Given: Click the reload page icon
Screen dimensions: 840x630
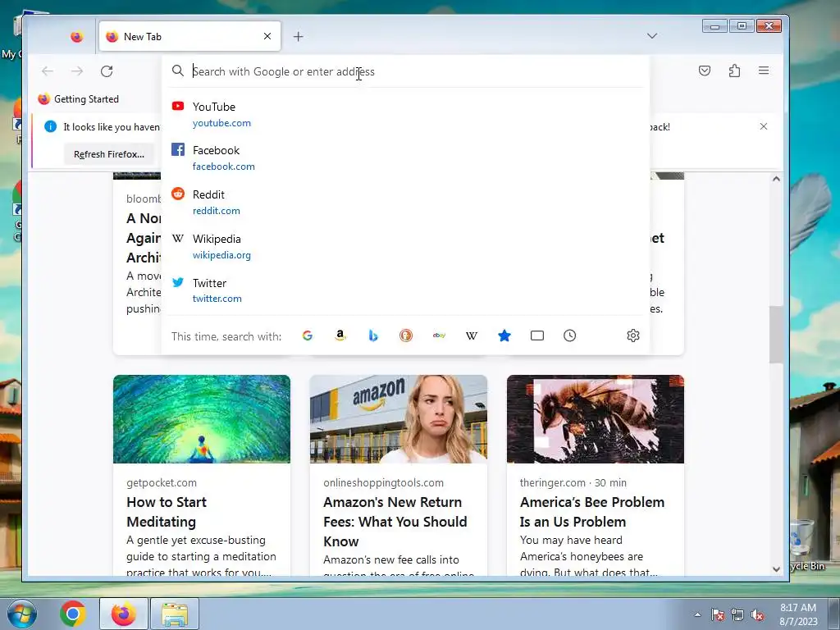Looking at the screenshot, I should (x=107, y=71).
